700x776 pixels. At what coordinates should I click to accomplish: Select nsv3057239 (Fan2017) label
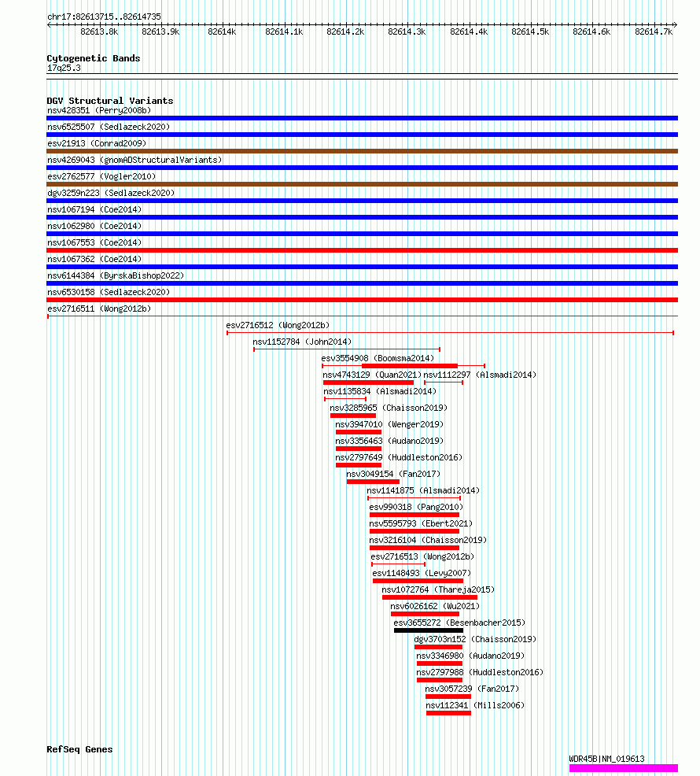(x=472, y=689)
